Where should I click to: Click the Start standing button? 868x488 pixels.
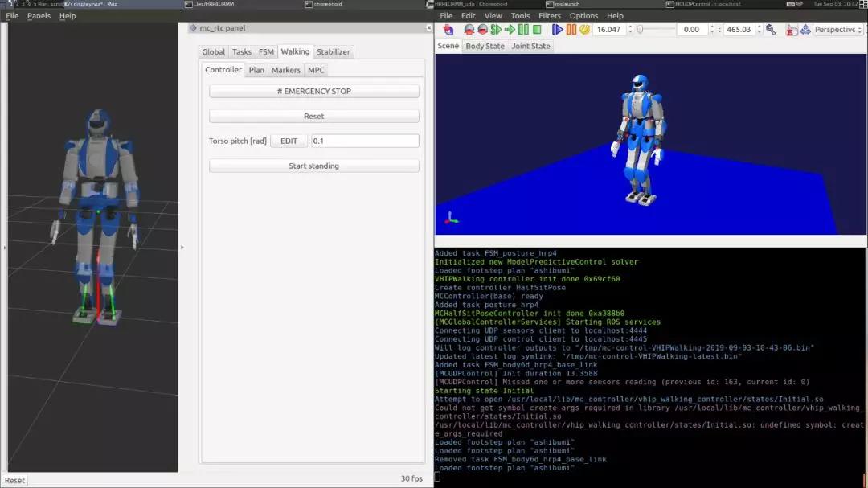point(313,166)
